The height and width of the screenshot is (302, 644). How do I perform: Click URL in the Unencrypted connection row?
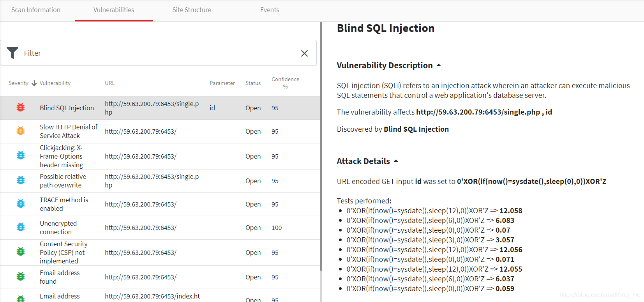pyautogui.click(x=141, y=228)
